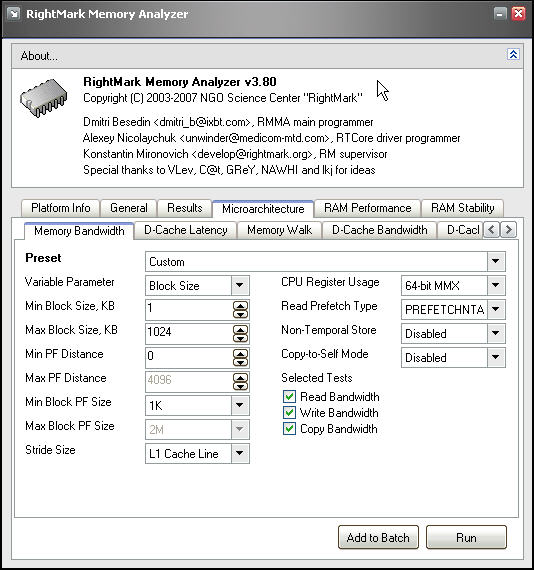Viewport: 534px width, 570px height.
Task: Switch to the RAM Performance tab
Action: coord(368,208)
